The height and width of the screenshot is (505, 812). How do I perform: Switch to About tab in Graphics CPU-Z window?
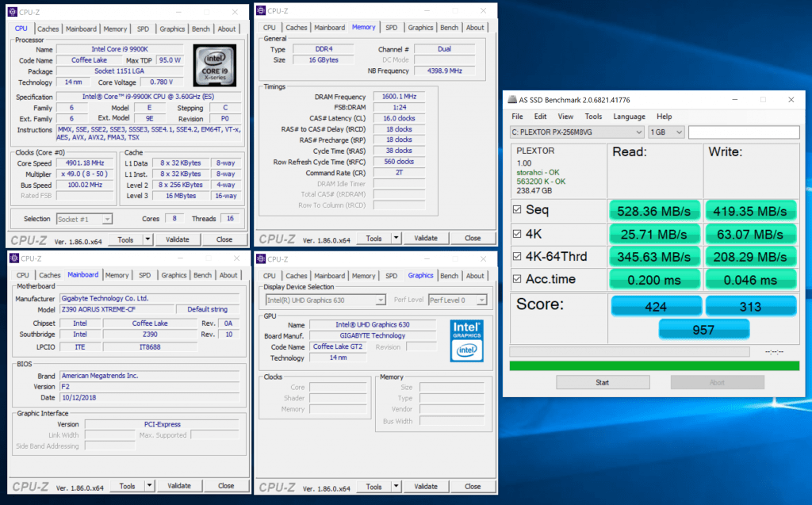pyautogui.click(x=475, y=276)
